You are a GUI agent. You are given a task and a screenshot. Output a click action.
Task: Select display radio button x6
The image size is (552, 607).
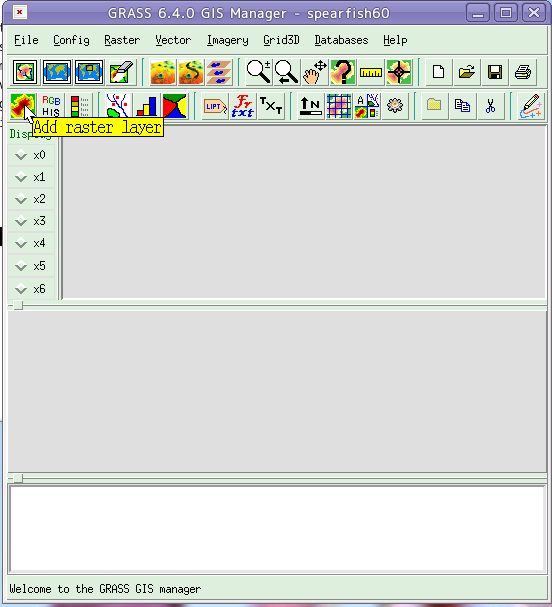pos(31,289)
